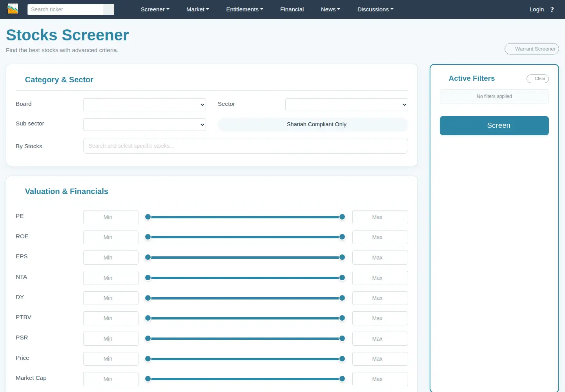Image resolution: width=565 pixels, height=392 pixels.
Task: Open the Discussions menu
Action: coord(375,9)
